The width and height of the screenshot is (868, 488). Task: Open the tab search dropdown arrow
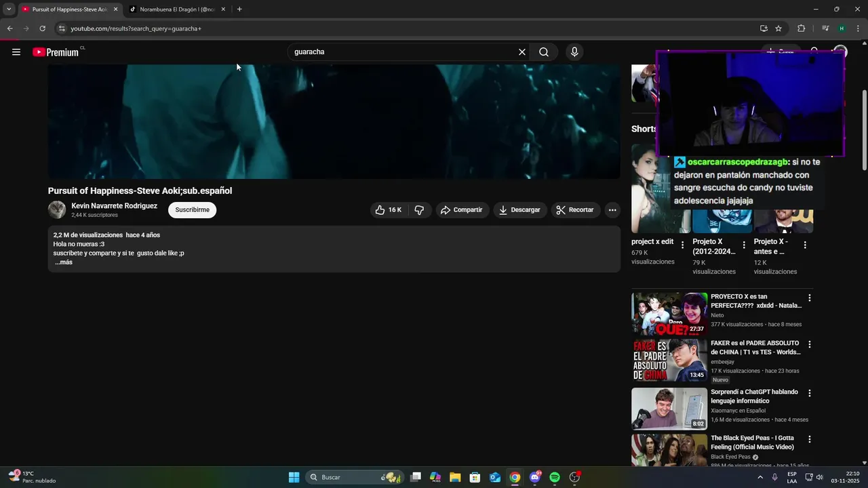coord(9,9)
